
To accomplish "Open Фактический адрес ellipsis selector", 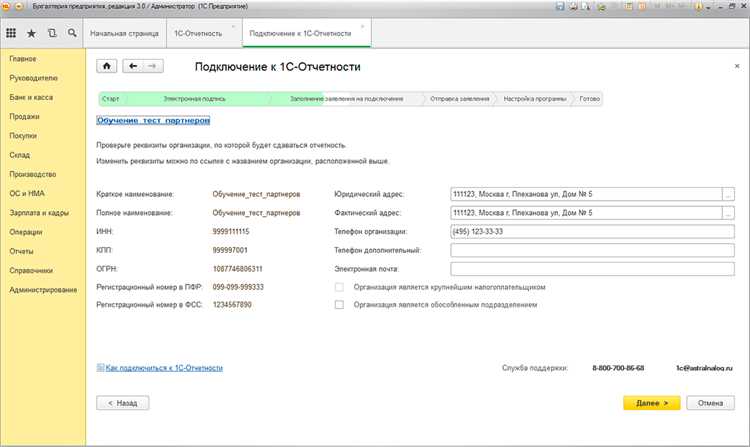I will click(728, 213).
